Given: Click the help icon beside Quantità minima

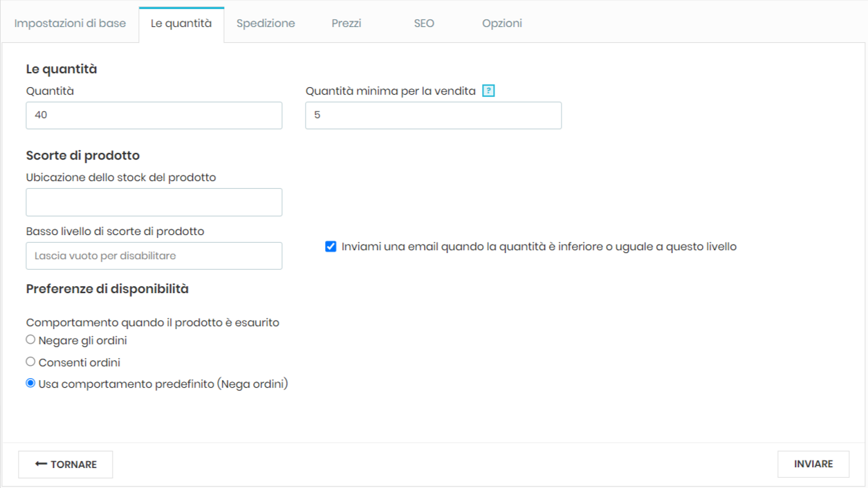Looking at the screenshot, I should 488,91.
